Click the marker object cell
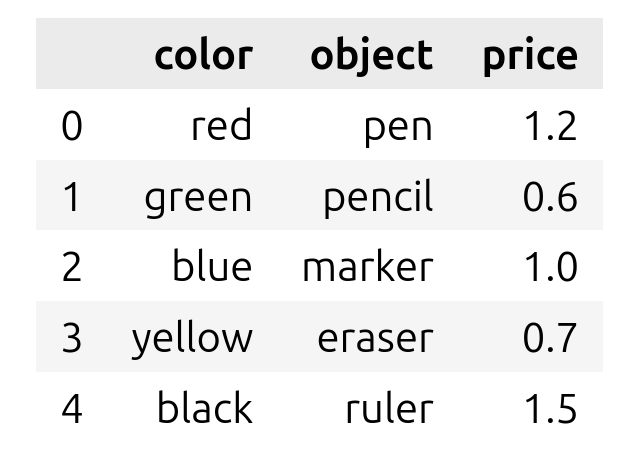 (367, 267)
